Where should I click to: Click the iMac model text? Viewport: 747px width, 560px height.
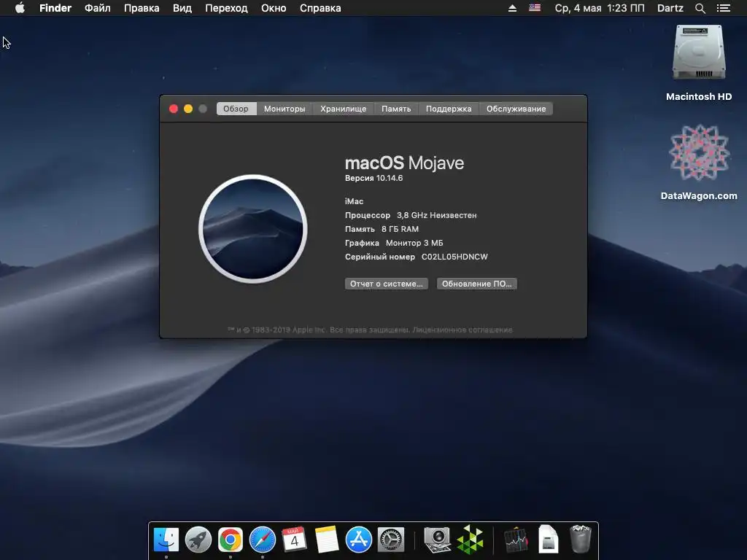[x=354, y=201]
